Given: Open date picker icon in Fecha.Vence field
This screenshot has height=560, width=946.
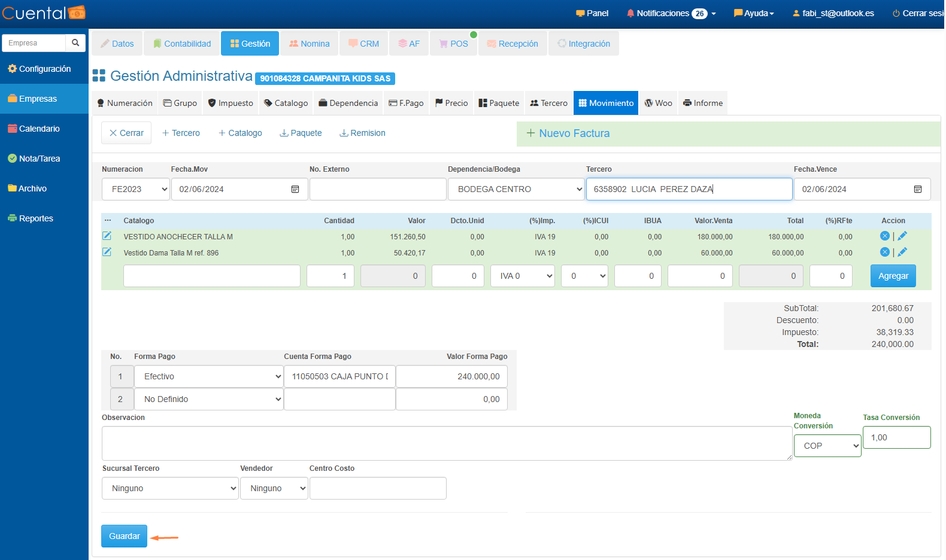Looking at the screenshot, I should pyautogui.click(x=917, y=189).
